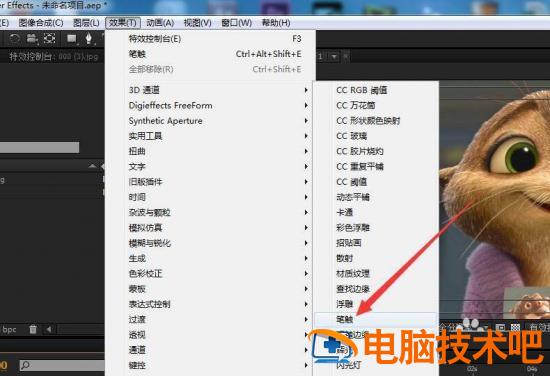Open the 窗口(W) menu

[x=236, y=23]
